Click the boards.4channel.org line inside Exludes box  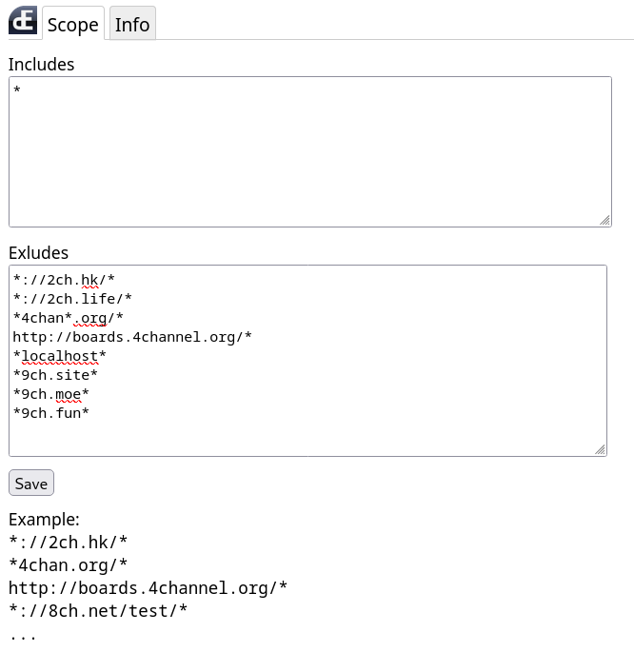[x=132, y=337]
